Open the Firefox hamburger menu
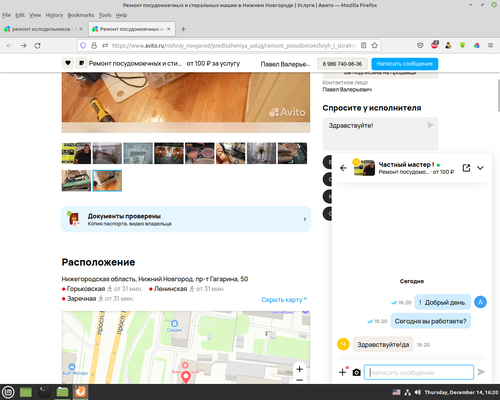The width and height of the screenshot is (500, 400). coord(490,45)
